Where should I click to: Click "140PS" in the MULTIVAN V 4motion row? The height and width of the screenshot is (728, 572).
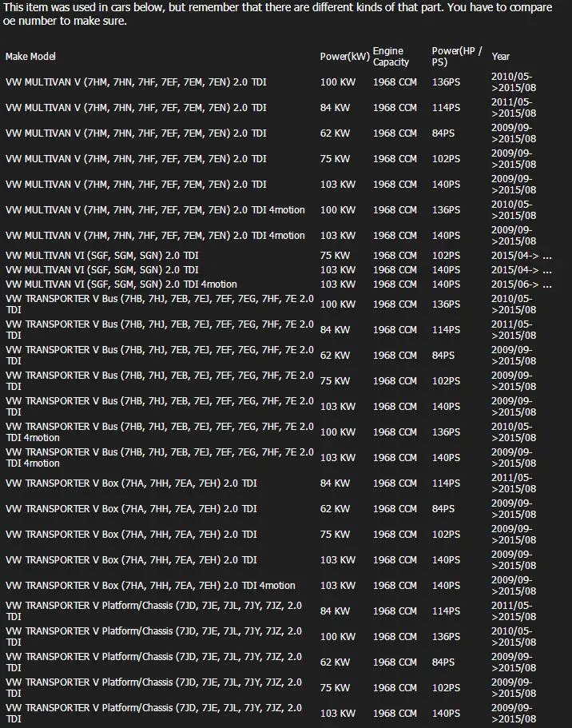447,236
